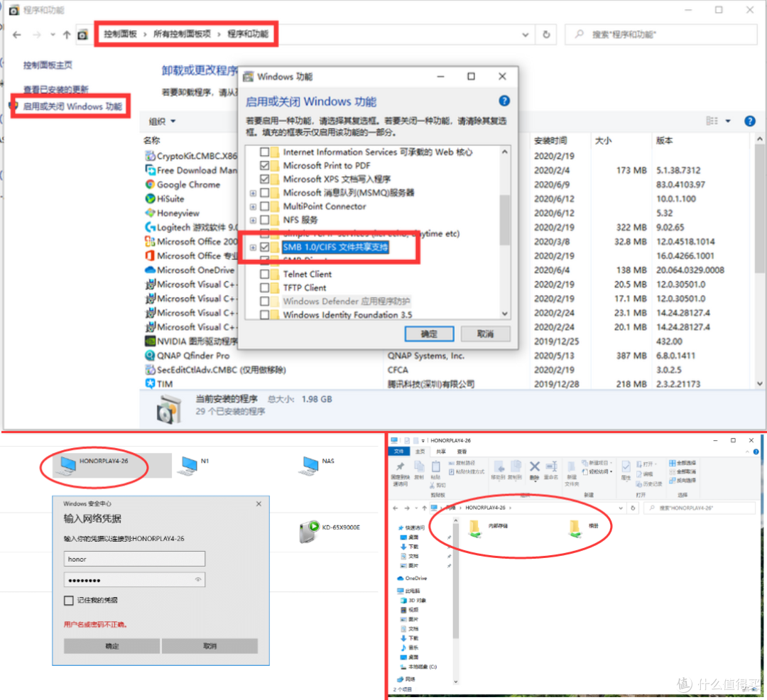Uncheck Microsoft Print to PDF

[x=265, y=165]
